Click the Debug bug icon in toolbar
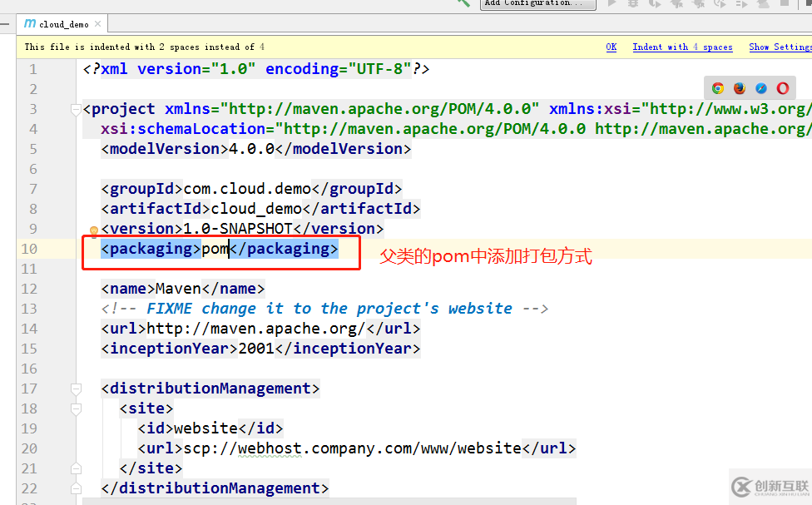 click(x=633, y=2)
